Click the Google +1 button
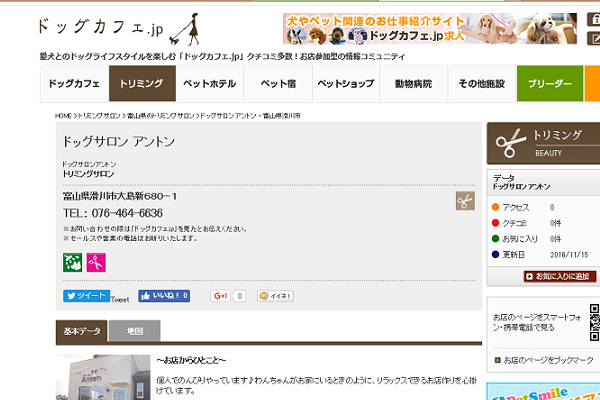 pyautogui.click(x=221, y=296)
